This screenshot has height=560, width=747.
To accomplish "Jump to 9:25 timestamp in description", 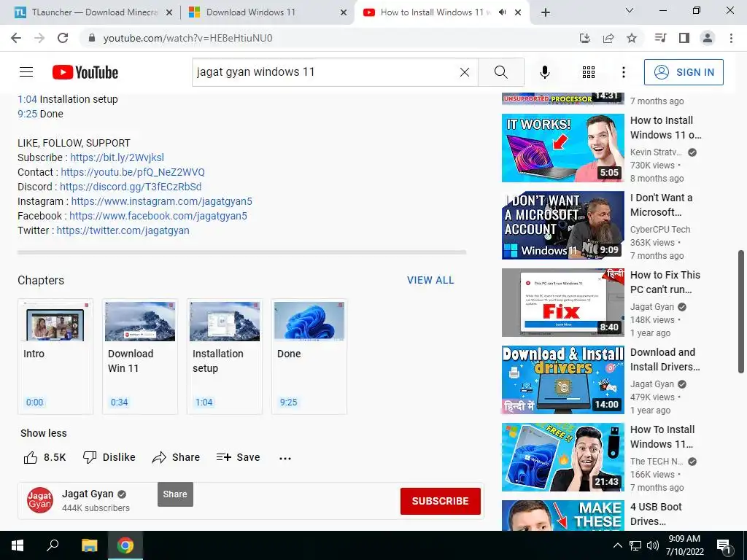I will 27,114.
